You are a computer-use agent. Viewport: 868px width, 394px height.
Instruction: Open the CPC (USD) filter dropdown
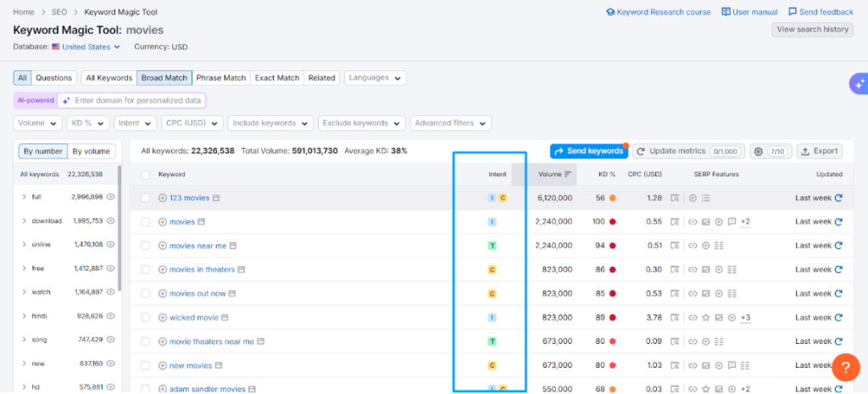pos(192,124)
